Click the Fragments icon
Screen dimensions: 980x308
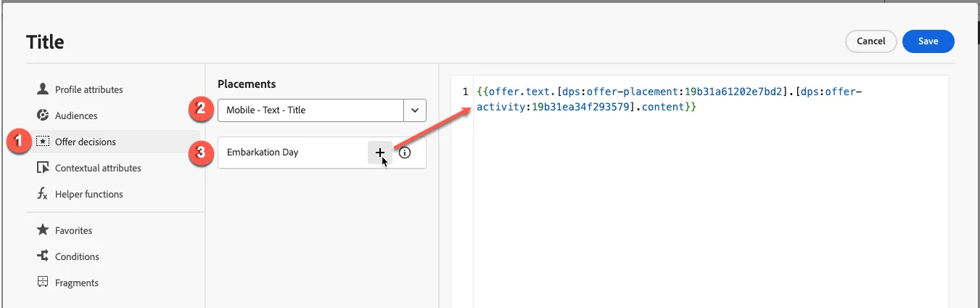(x=42, y=283)
